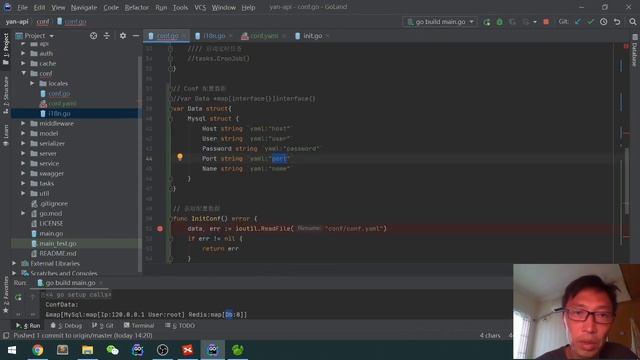Screen dimensions: 640x360
Task: Click the lightbulb intention icon on line 44
Action: pyautogui.click(x=180, y=157)
